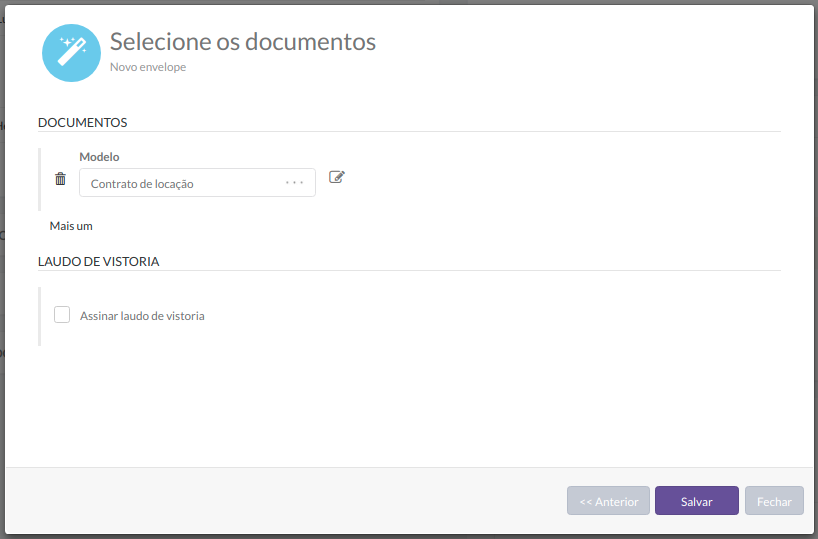The width and height of the screenshot is (818, 539).
Task: Click the magic wand wizard icon
Action: coord(71,53)
